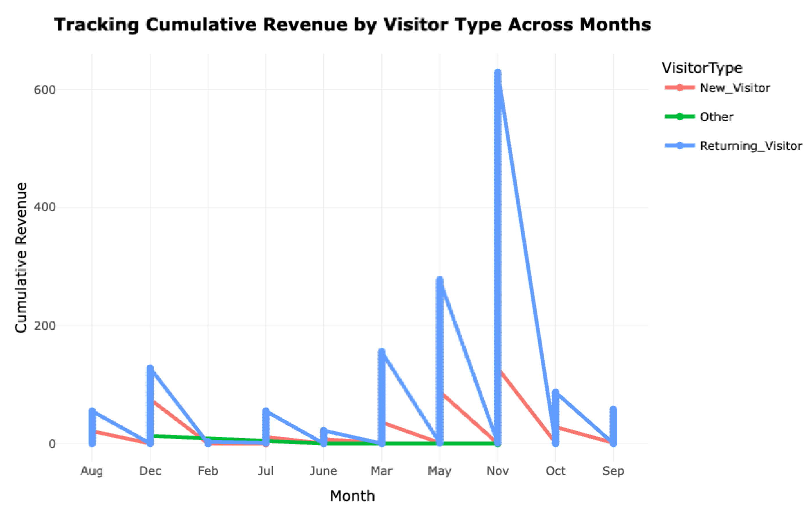The height and width of the screenshot is (512, 812).
Task: Click the blue Returning_Visitor legend swatch
Action: point(680,146)
